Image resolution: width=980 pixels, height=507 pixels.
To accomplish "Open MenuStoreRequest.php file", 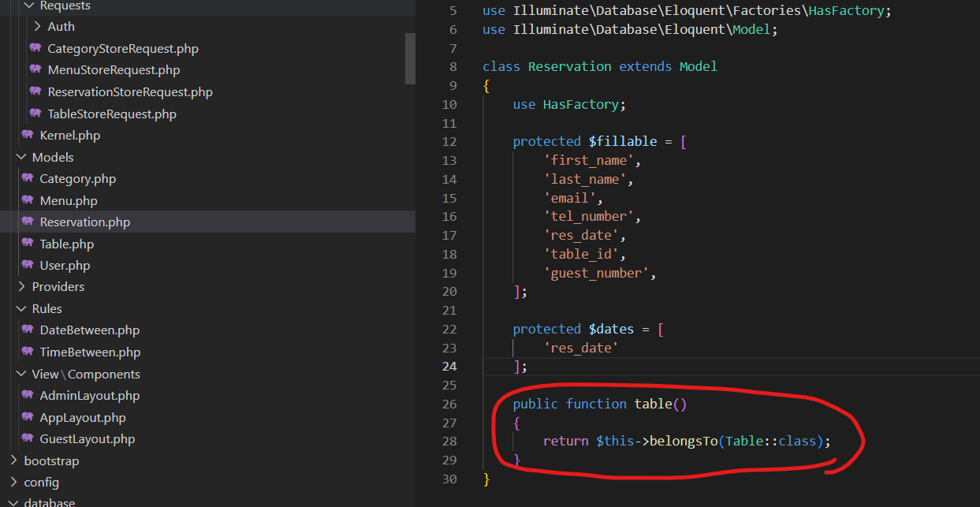I will tap(114, 70).
